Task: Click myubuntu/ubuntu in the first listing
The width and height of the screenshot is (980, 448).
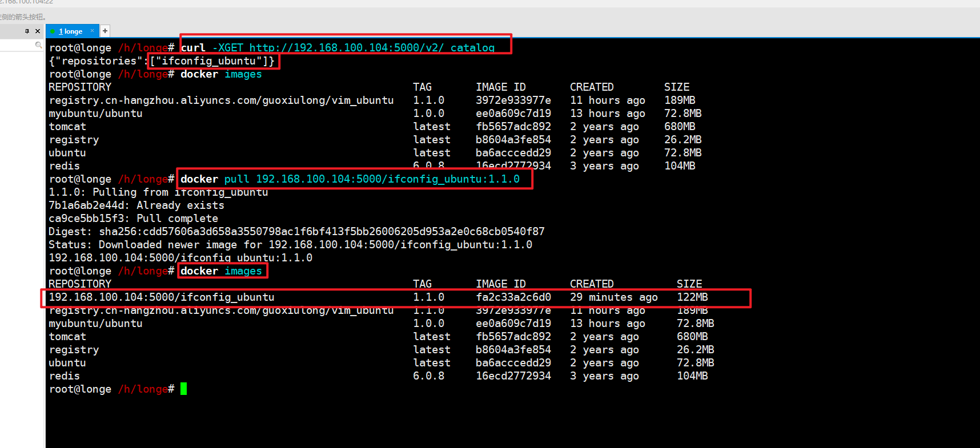Action: 95,114
